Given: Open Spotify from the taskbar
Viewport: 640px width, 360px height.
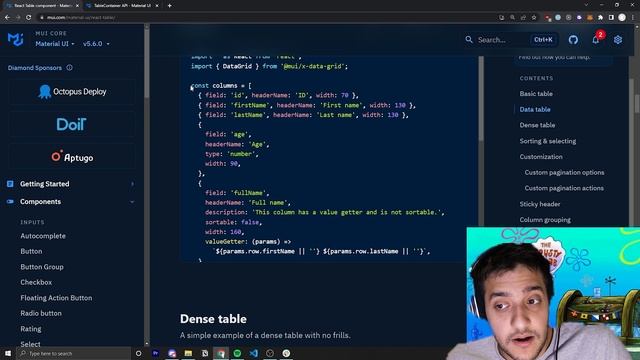Looking at the screenshot, I should click(x=237, y=353).
